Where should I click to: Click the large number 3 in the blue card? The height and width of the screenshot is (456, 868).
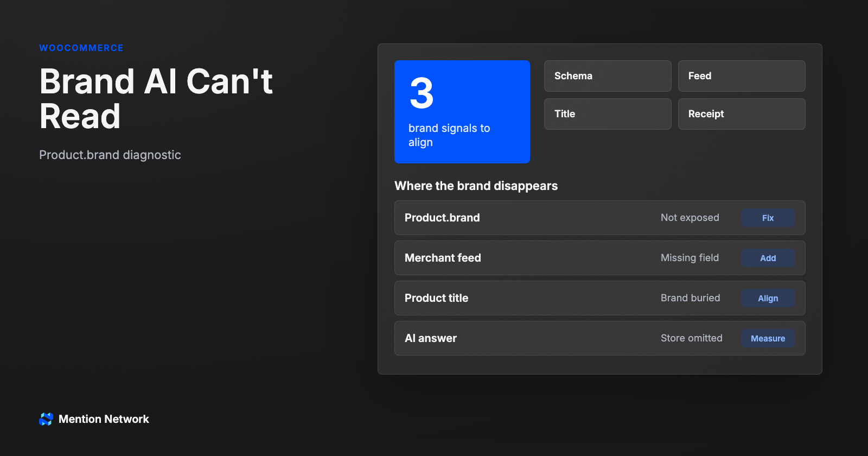pyautogui.click(x=422, y=93)
